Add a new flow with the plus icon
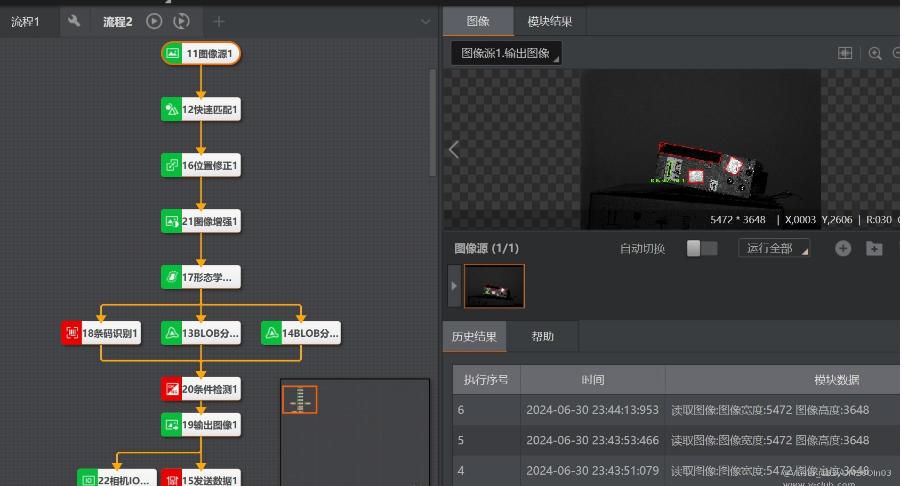Viewport: 902px width, 486px height. click(219, 21)
